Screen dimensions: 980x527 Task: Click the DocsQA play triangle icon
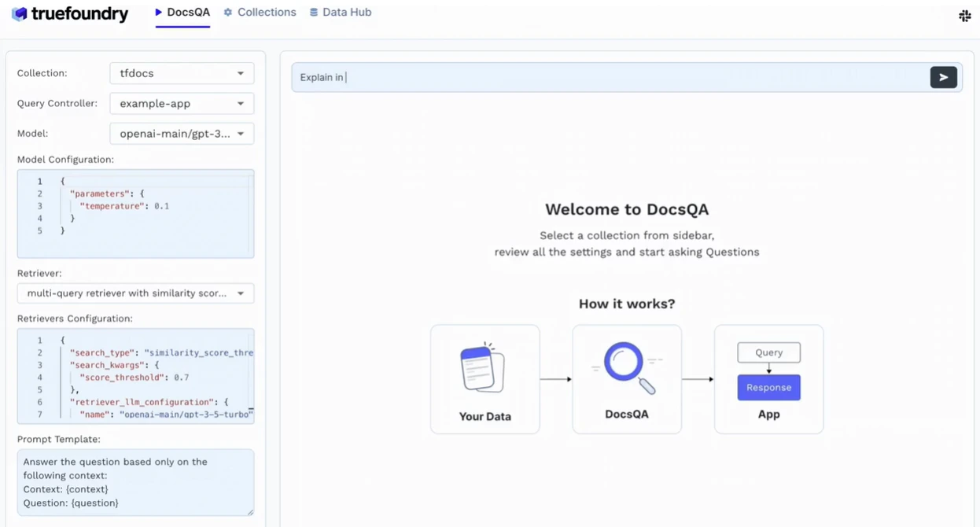point(159,13)
